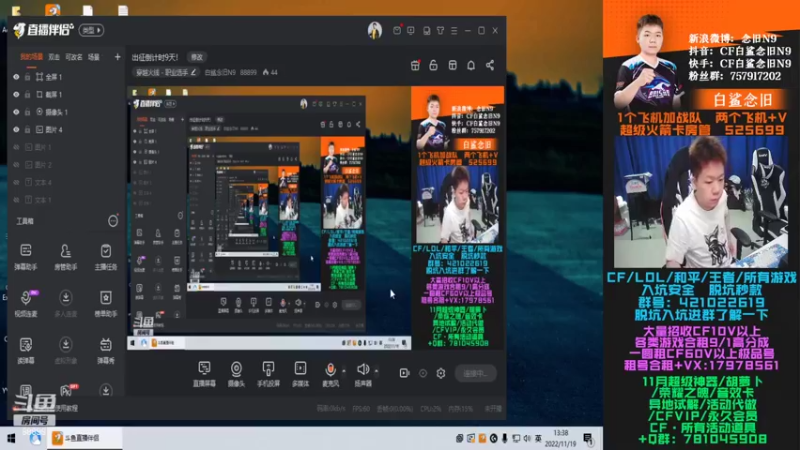Toggle lock on 摄像头 1 source

[28, 112]
